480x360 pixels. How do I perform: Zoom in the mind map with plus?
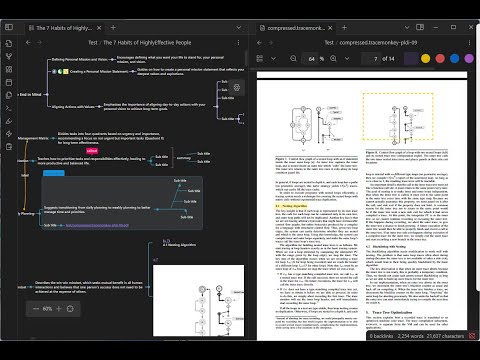tap(59, 309)
